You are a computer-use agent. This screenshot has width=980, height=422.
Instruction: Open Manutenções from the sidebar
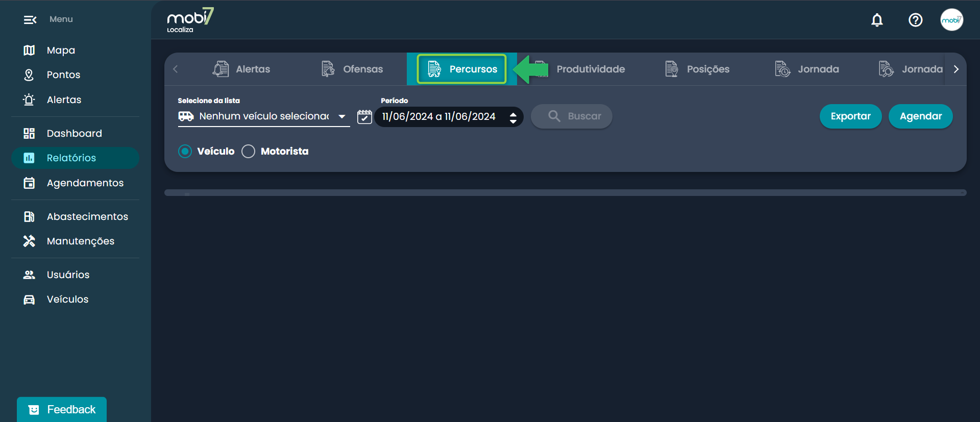pyautogui.click(x=80, y=241)
